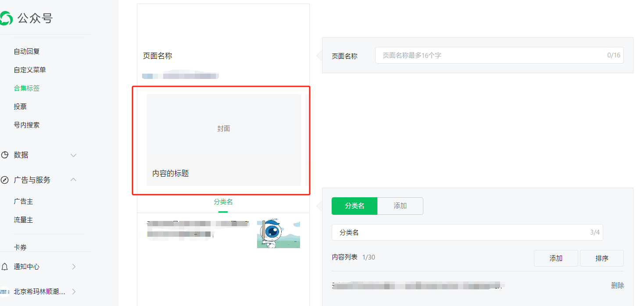Go to 投票 in sidebar

coord(20,107)
